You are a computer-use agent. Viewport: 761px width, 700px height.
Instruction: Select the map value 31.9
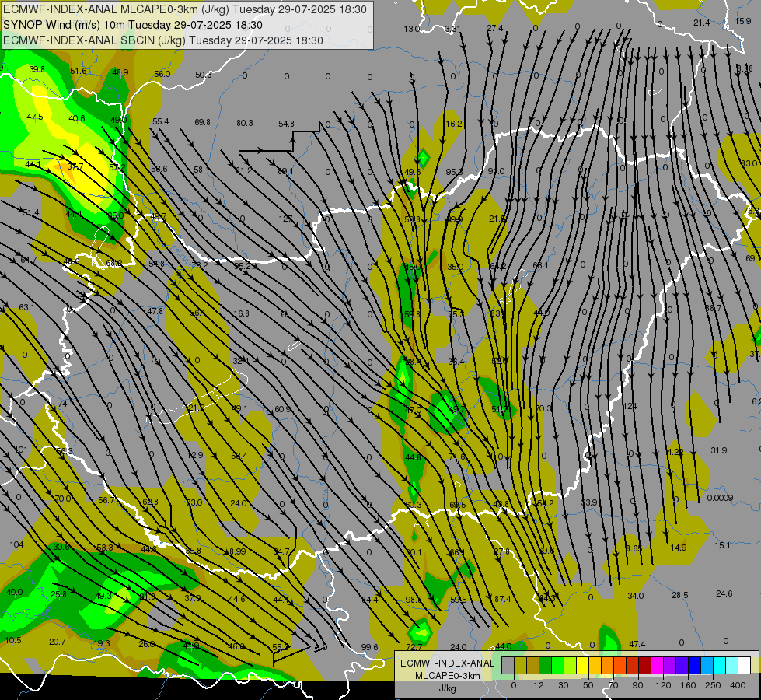pos(719,450)
